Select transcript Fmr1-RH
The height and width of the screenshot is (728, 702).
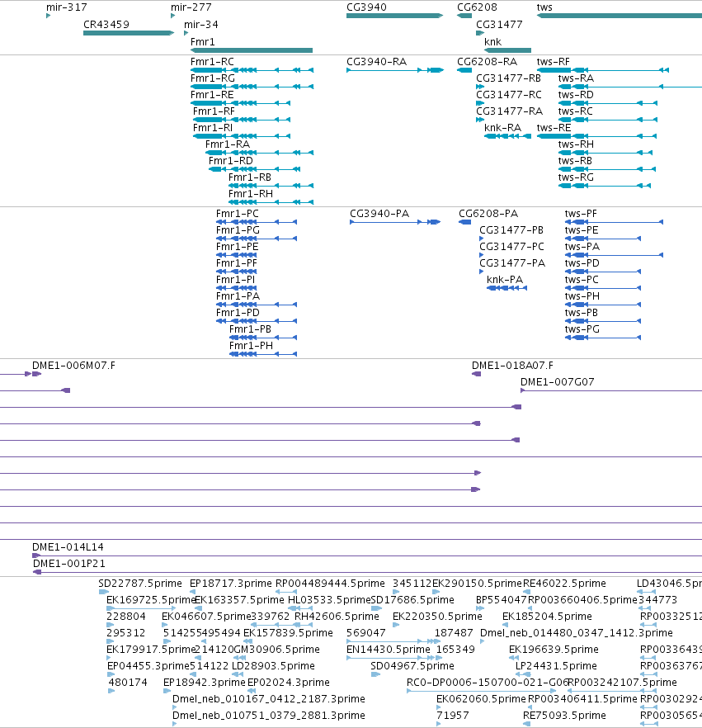(x=271, y=202)
